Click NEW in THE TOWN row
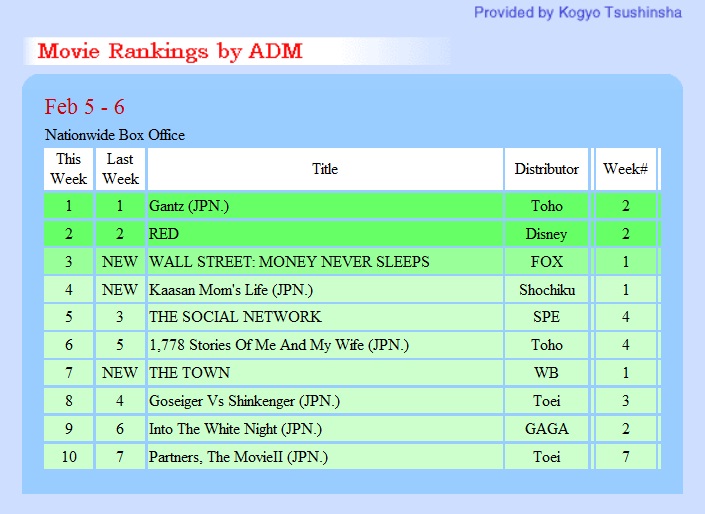Viewport: 705px width, 514px height. pyautogui.click(x=120, y=373)
